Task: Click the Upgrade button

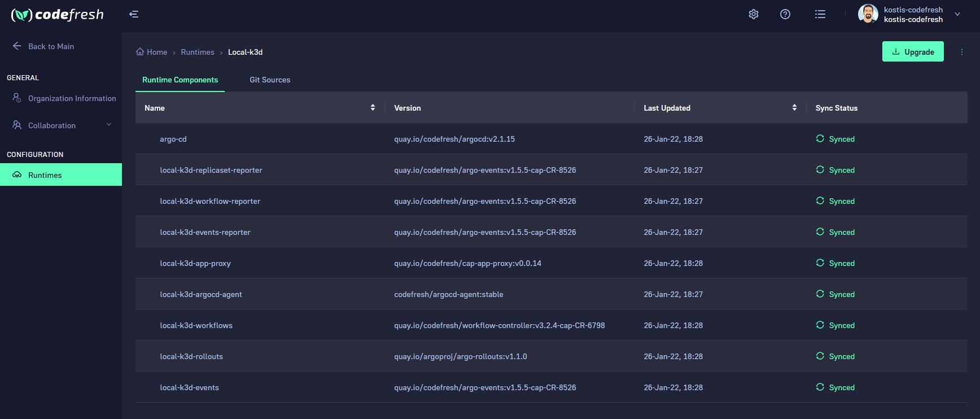Action: coord(912,52)
